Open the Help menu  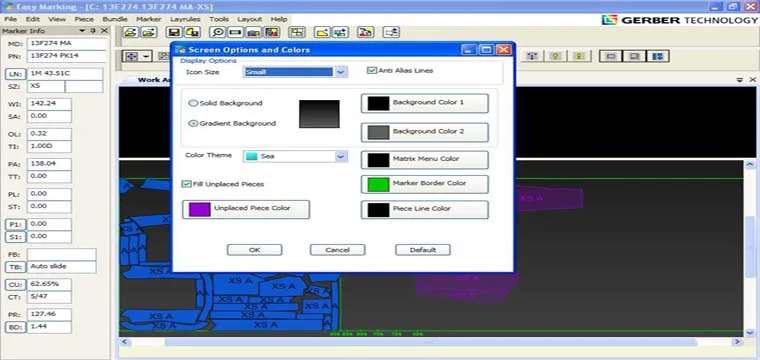279,19
